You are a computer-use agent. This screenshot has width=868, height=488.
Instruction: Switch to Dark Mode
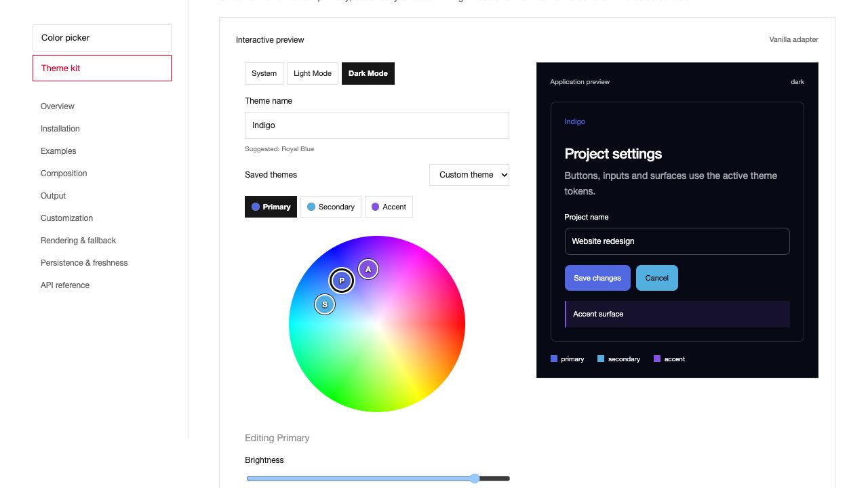click(x=368, y=73)
